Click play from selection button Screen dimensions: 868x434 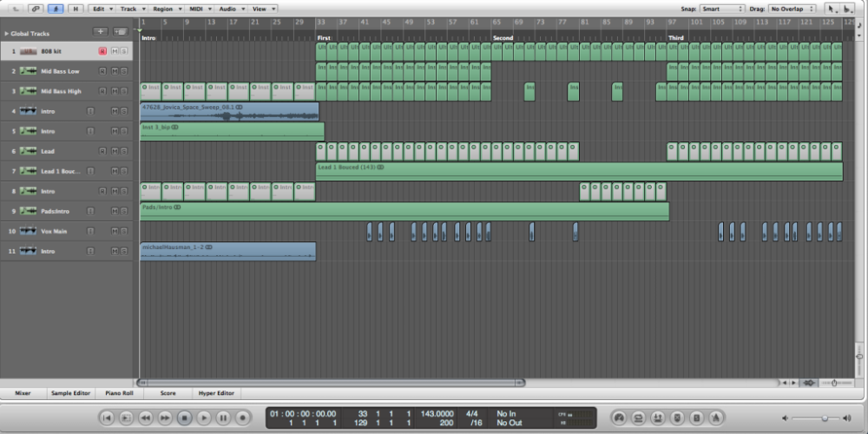pos(126,418)
